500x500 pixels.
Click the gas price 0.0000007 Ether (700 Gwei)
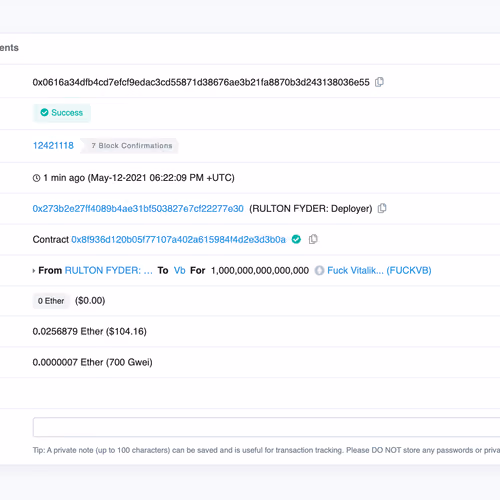click(92, 362)
